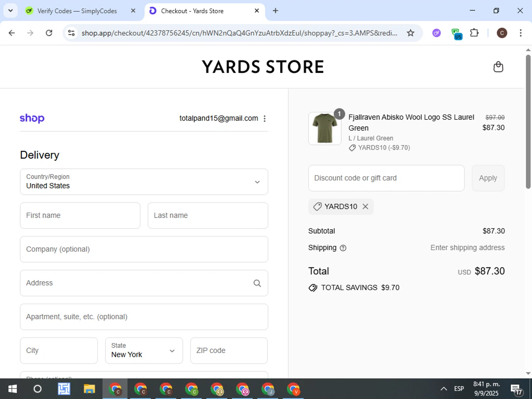
Task: Click the City field
Action: click(59, 350)
